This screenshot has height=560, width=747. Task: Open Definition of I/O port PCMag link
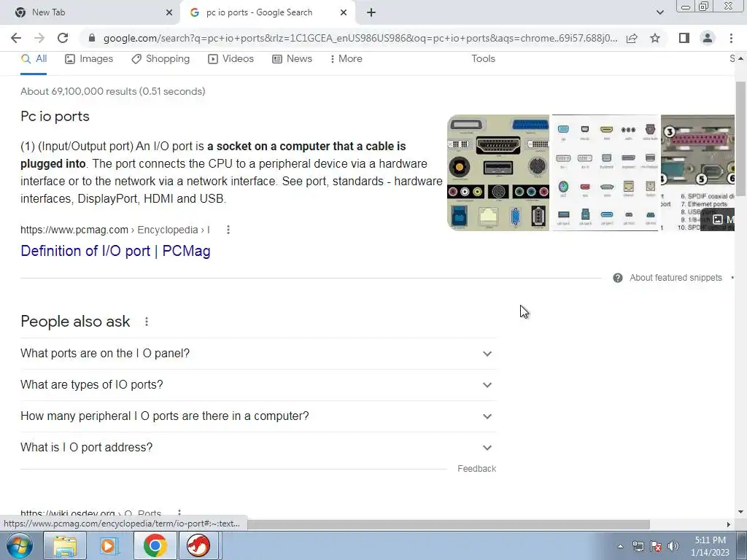click(115, 251)
